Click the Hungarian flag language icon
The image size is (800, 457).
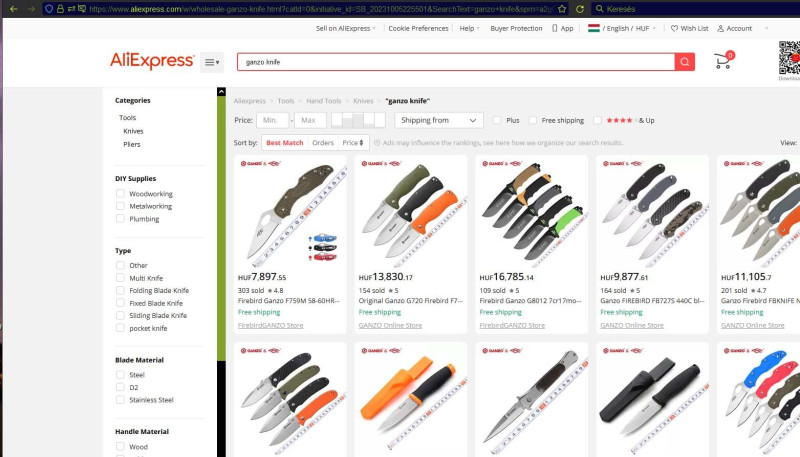click(593, 28)
